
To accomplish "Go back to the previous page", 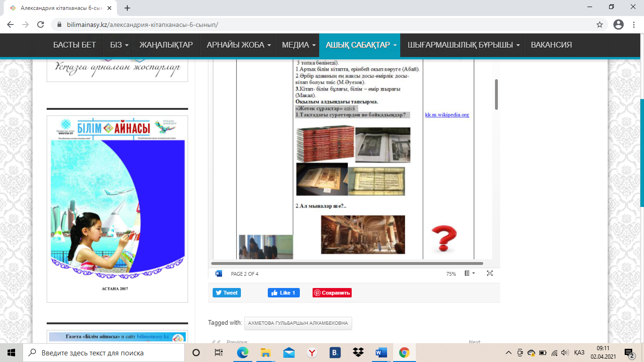I will pyautogui.click(x=10, y=25).
